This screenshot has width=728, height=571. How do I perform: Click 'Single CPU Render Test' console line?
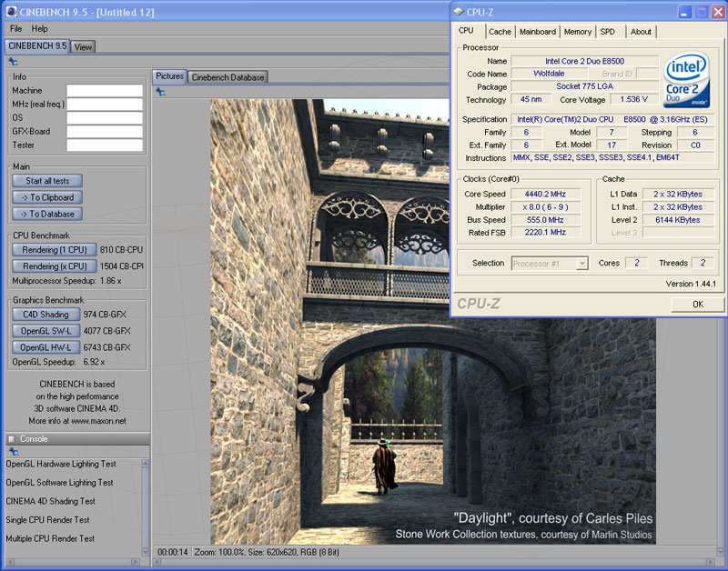click(x=47, y=520)
